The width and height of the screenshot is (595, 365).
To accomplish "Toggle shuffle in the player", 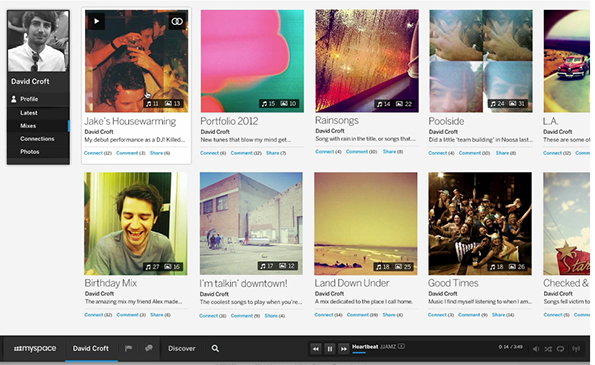I will pyautogui.click(x=548, y=349).
